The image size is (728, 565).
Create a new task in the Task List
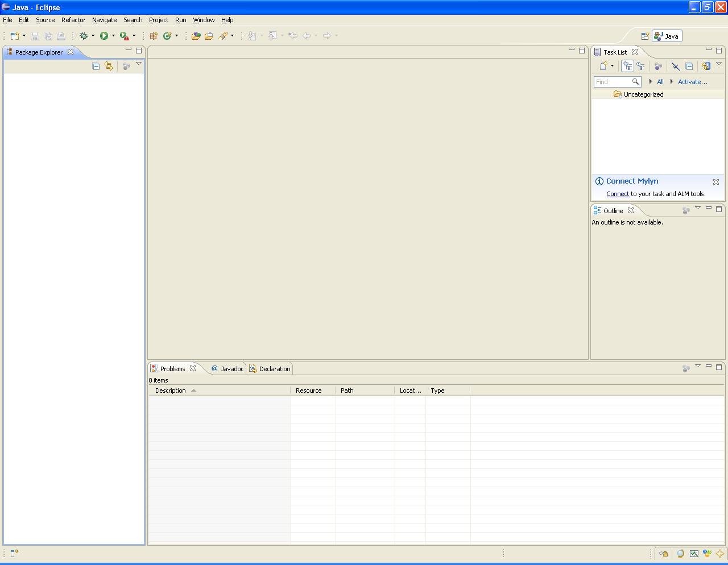(x=603, y=65)
